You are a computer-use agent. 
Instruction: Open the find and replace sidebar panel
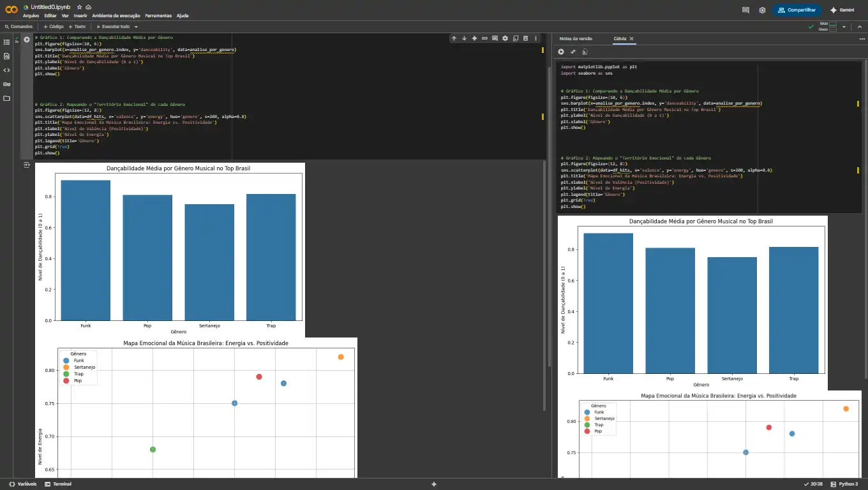7,56
